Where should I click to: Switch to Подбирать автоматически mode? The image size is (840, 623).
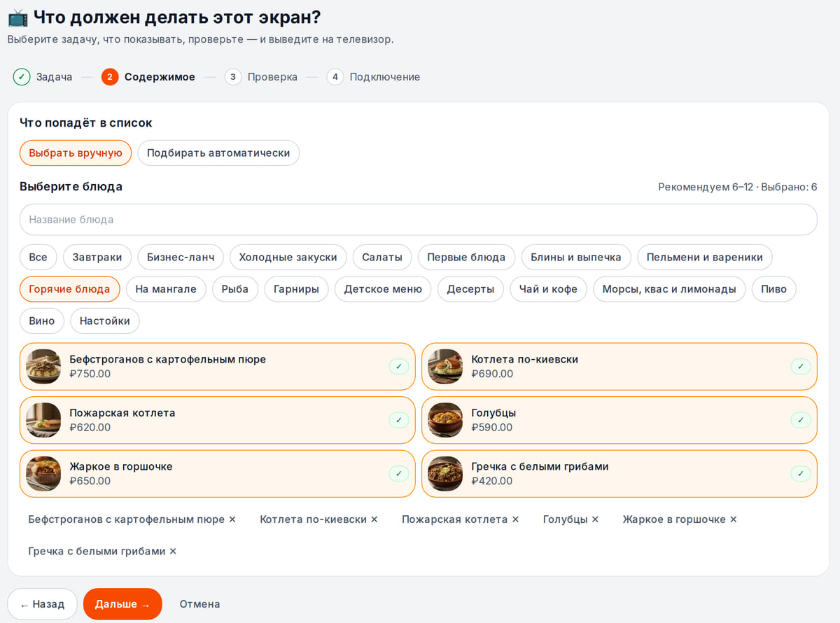pos(218,153)
